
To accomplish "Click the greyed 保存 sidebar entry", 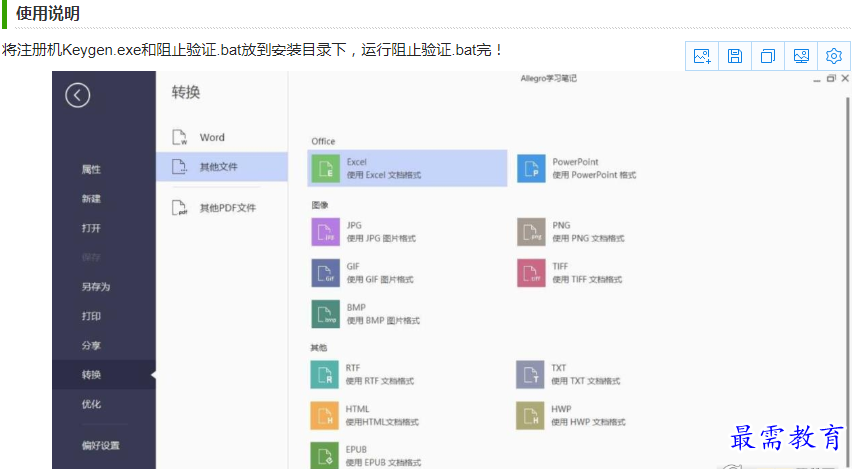I will pyautogui.click(x=91, y=258).
